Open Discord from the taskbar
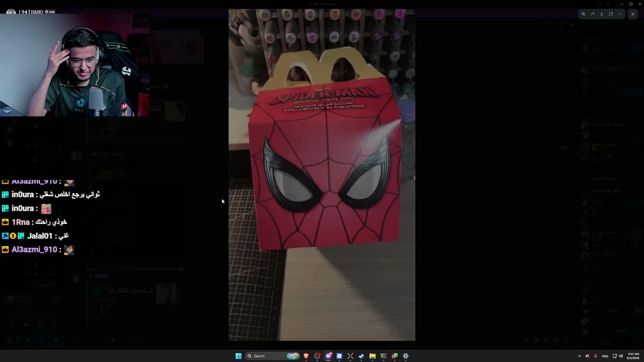The image size is (644, 362). (x=328, y=356)
